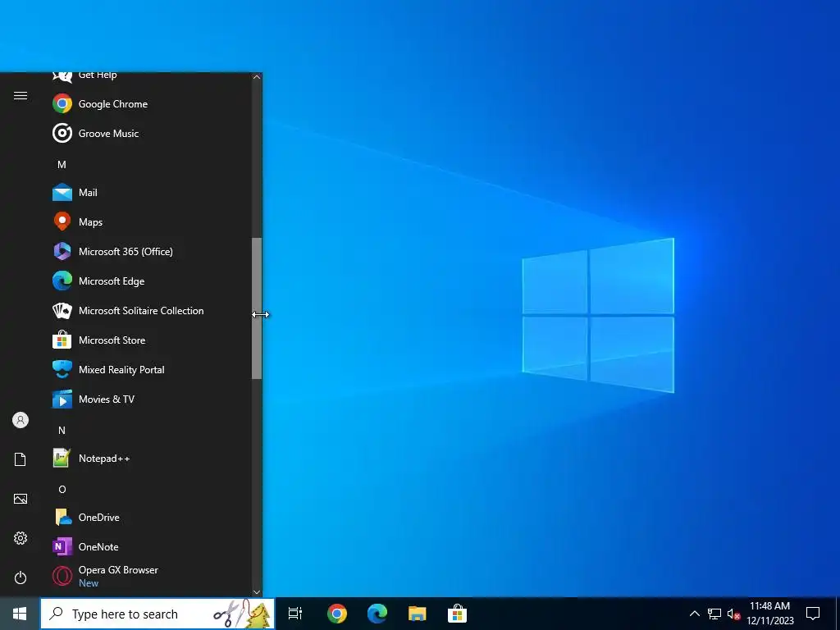
Task: Open Task View on the taskbar
Action: (295, 614)
